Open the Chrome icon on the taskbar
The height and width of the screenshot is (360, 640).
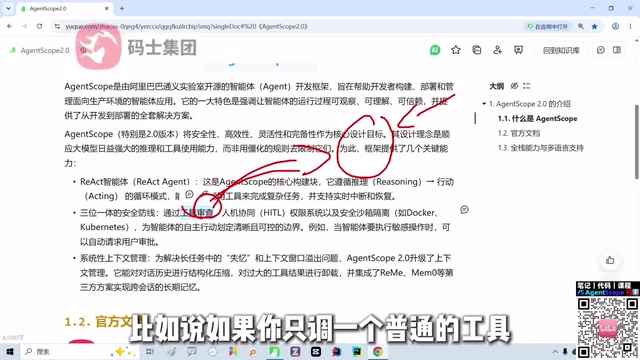(378, 351)
